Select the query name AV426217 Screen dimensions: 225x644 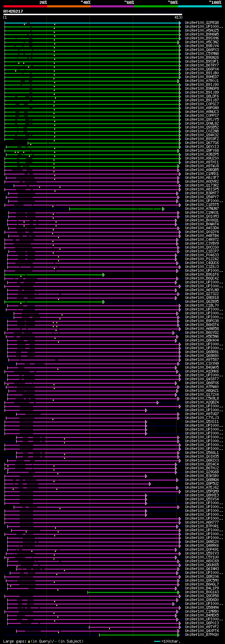[x=13, y=11]
